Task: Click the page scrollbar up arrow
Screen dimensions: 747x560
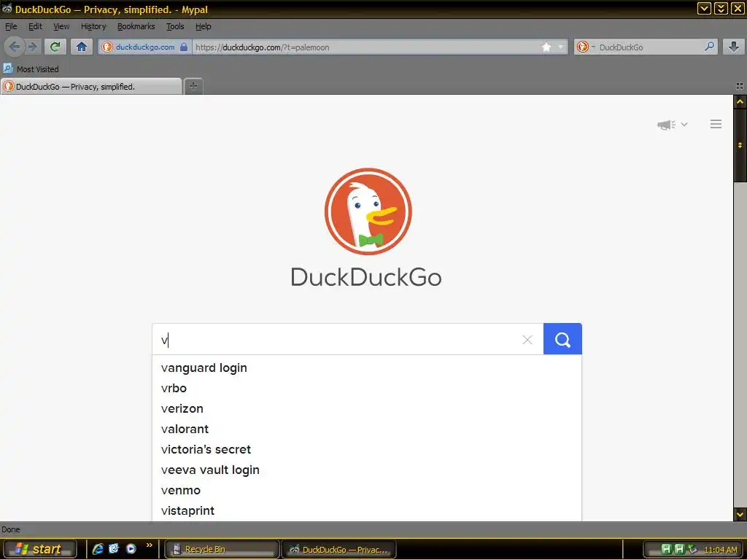Action: pyautogui.click(x=740, y=101)
